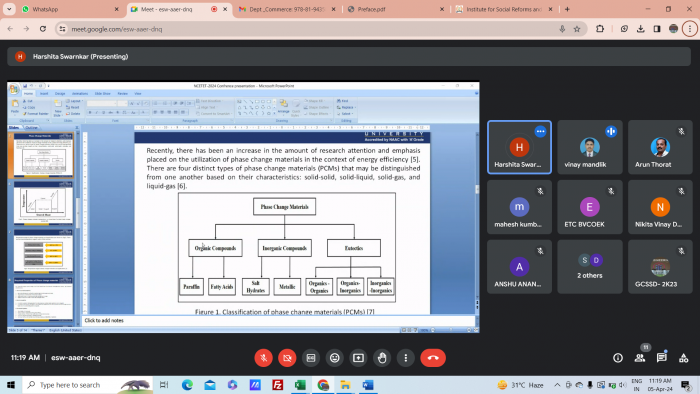Raise hand in the meeting
The width and height of the screenshot is (700, 394).
click(x=382, y=358)
